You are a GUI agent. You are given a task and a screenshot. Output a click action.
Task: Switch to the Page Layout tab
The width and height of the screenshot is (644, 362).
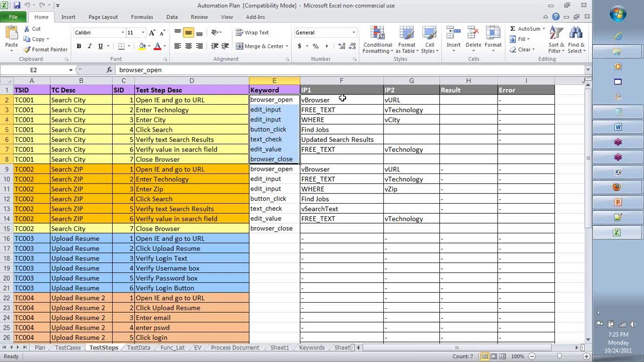point(103,17)
